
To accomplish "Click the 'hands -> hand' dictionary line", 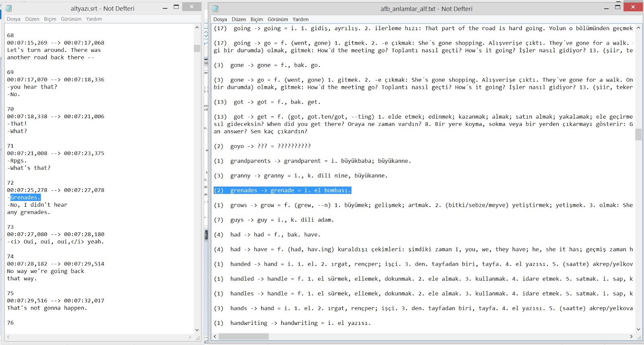I will coord(423,308).
